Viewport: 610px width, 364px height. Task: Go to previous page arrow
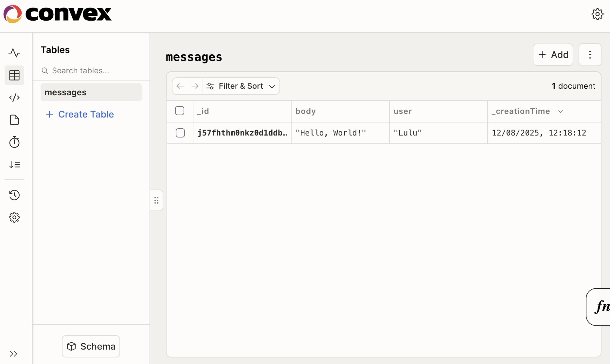[x=180, y=86]
